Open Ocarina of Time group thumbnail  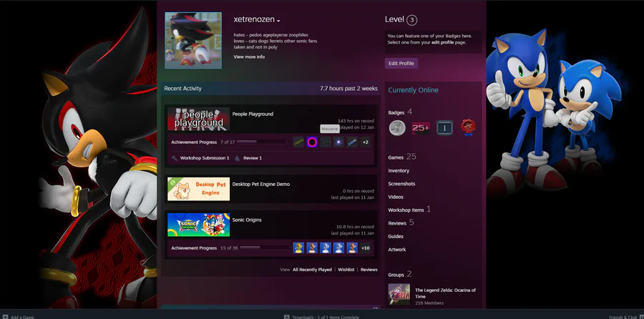click(x=399, y=294)
